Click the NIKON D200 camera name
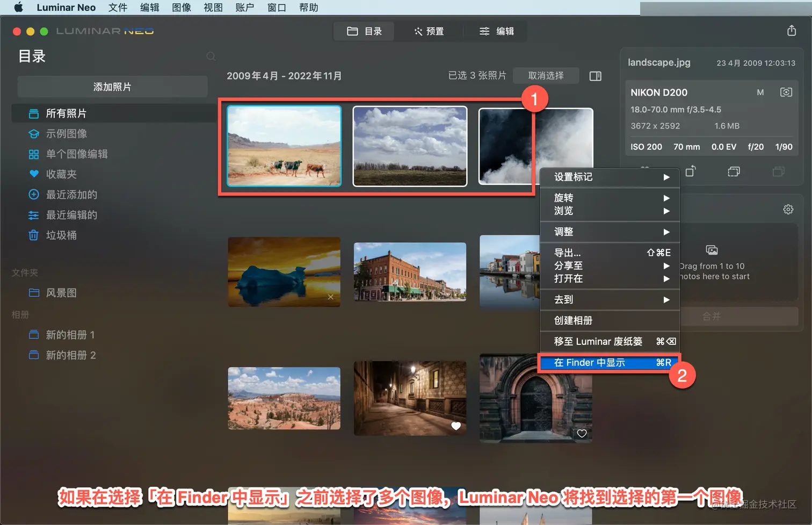Image resolution: width=812 pixels, height=525 pixels. point(659,92)
